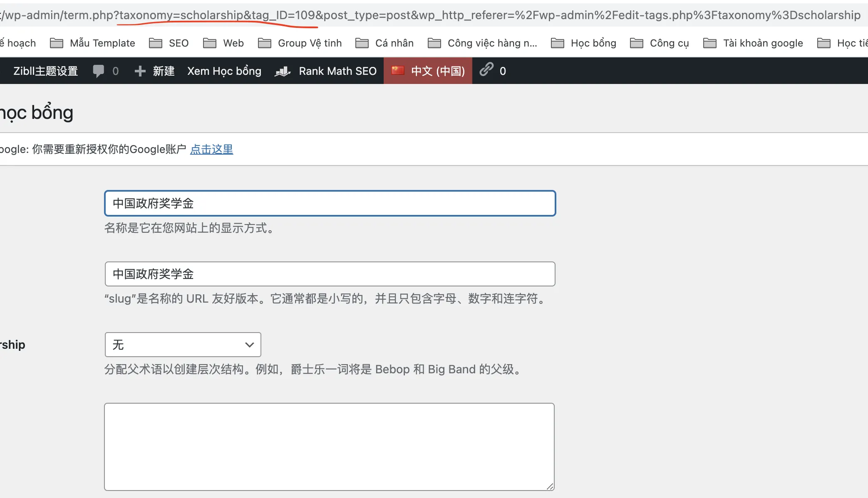The width and height of the screenshot is (868, 498).
Task: Click inside the empty description textarea
Action: (x=329, y=447)
